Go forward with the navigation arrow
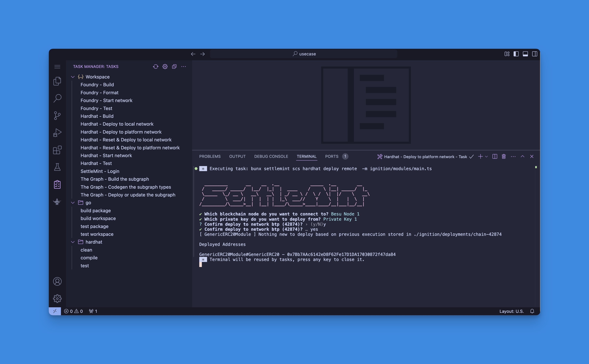589x364 pixels. point(203,54)
